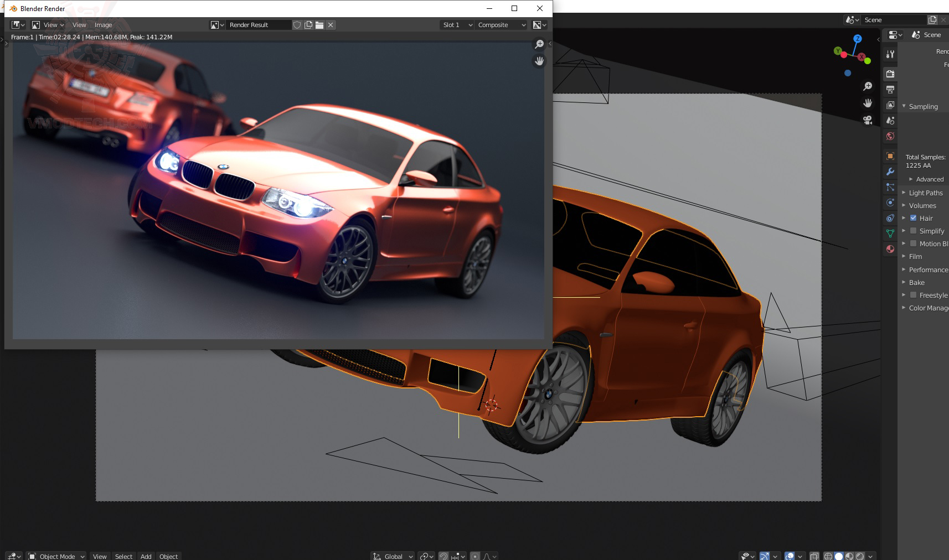Open the Object Data (mesh) properties tab

click(890, 234)
